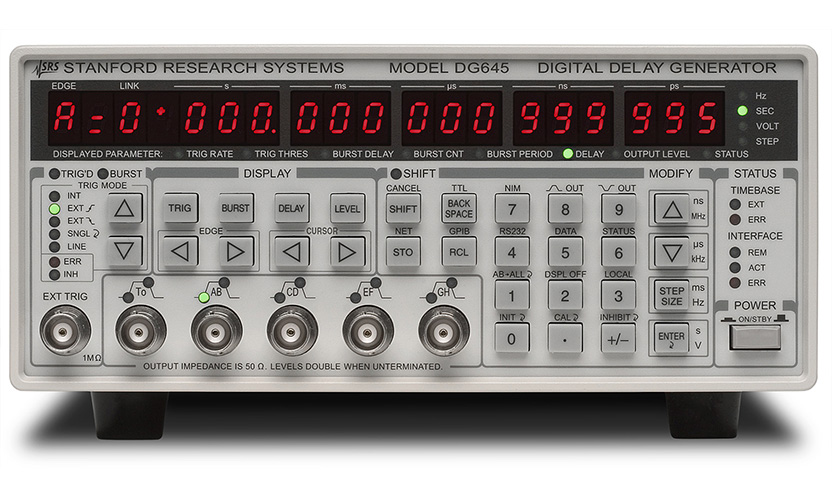Click the lit green AB channel LED
The height and width of the screenshot is (500, 832).
204,298
